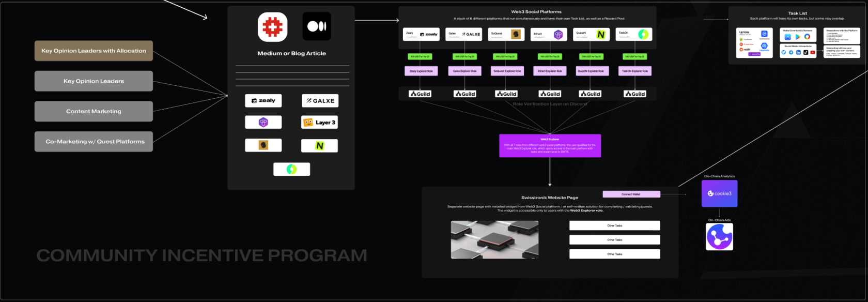Click the LinkedIn icon in Social Media Interactions

point(798,52)
